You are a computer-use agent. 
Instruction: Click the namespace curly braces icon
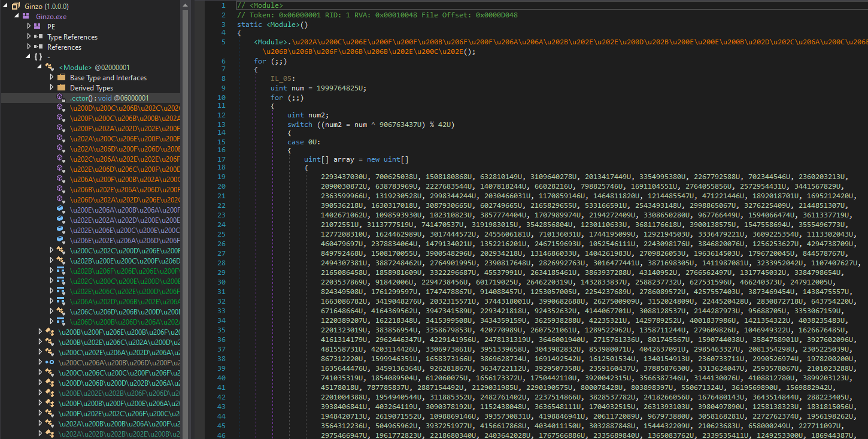coord(38,57)
